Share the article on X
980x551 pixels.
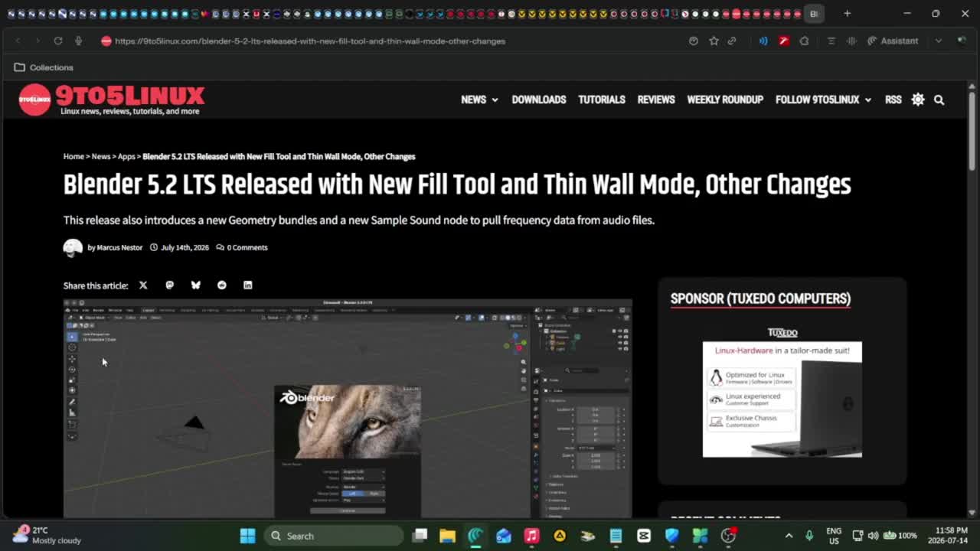[x=143, y=285]
